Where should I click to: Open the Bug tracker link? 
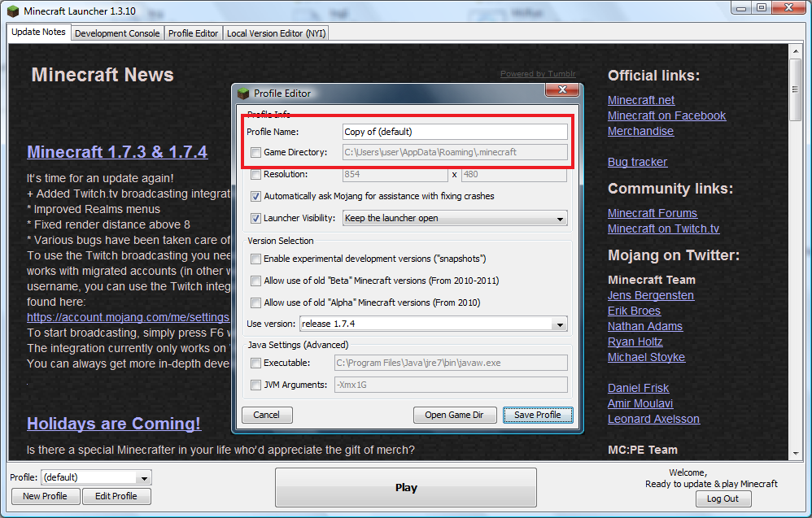pyautogui.click(x=638, y=162)
